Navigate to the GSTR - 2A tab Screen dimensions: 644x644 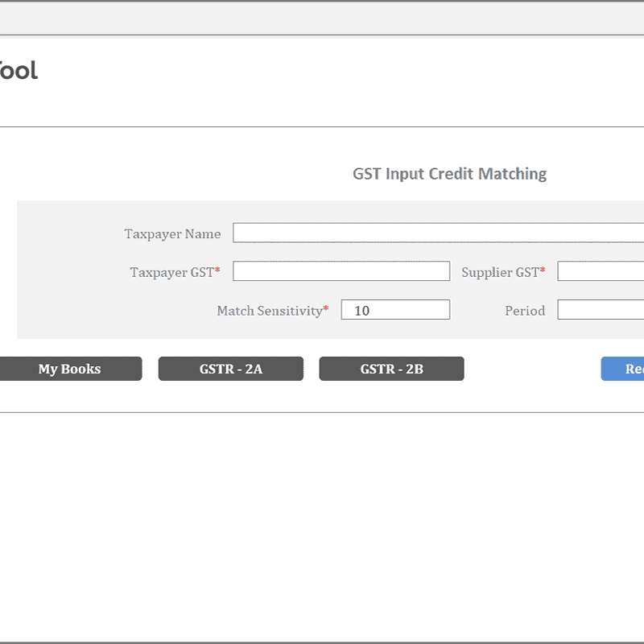coord(230,369)
